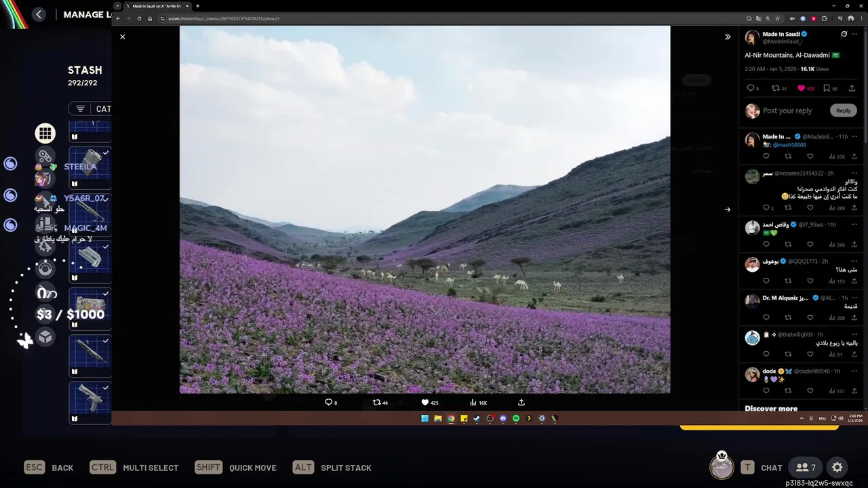Viewport: 868px width, 488px height.
Task: Share the main tweet from side panel
Action: point(852,88)
